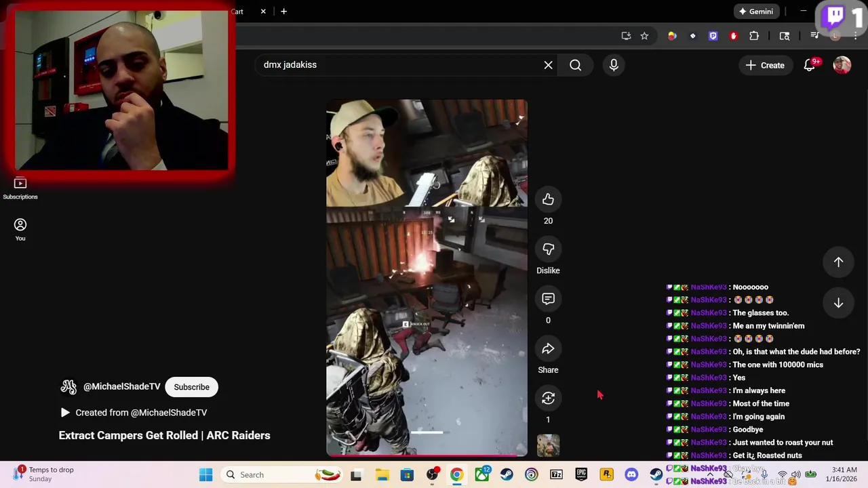Open Rockstar Games Launcher from taskbar
This screenshot has width=868, height=488.
coord(606,475)
